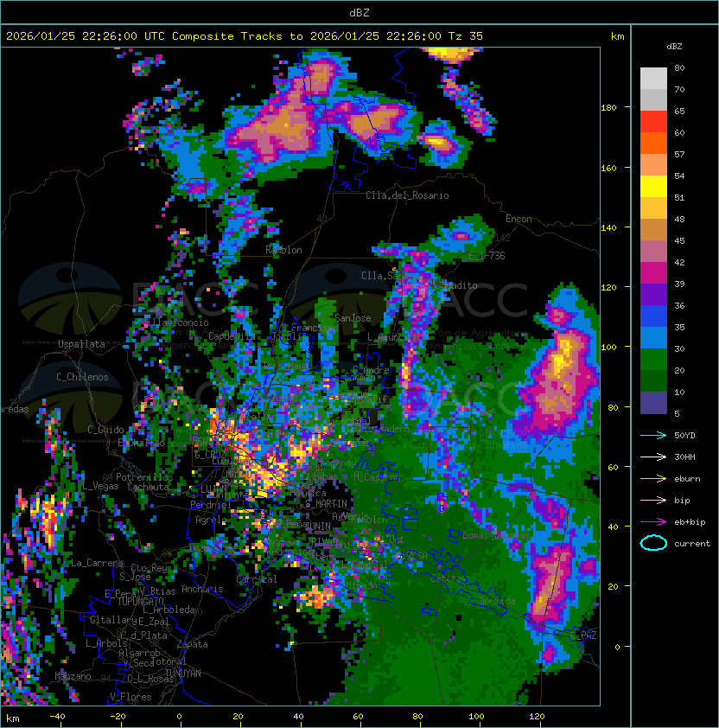Screen dimensions: 719x728
Task: Select the gray 65–70 dBZ swatch
Action: (x=653, y=99)
